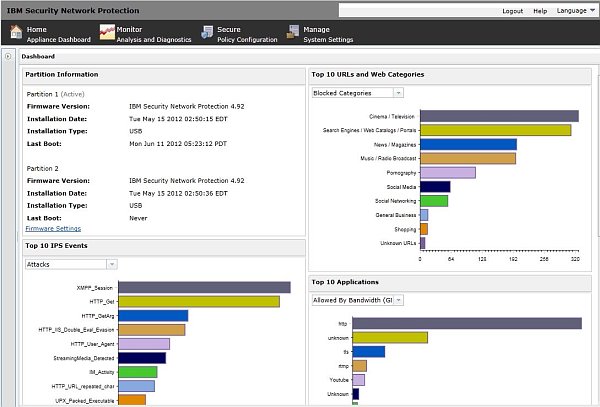
Task: Expand the left sidebar arrow icon
Action: 8,56
